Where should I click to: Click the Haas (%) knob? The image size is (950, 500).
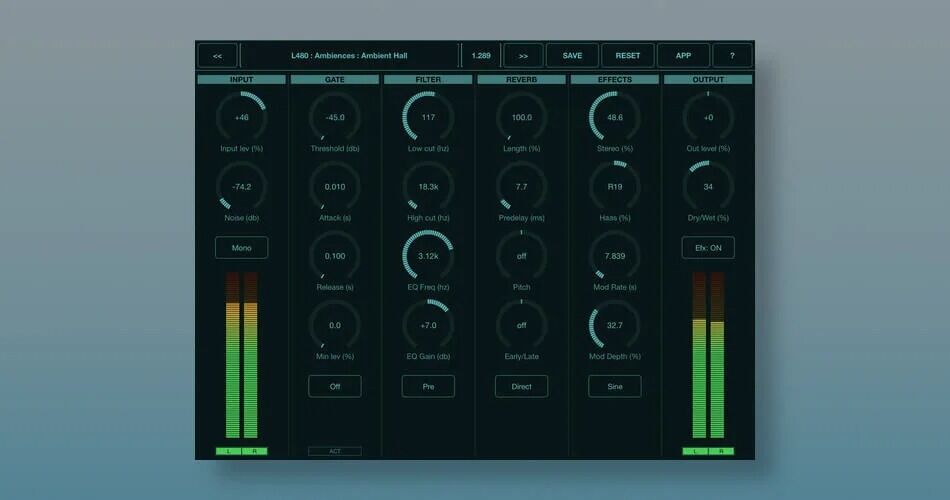(614, 187)
